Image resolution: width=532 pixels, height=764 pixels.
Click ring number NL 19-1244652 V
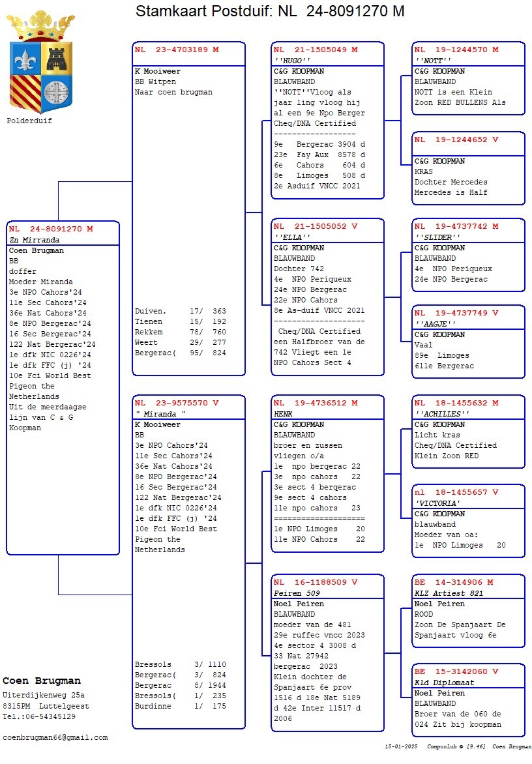[456, 140]
